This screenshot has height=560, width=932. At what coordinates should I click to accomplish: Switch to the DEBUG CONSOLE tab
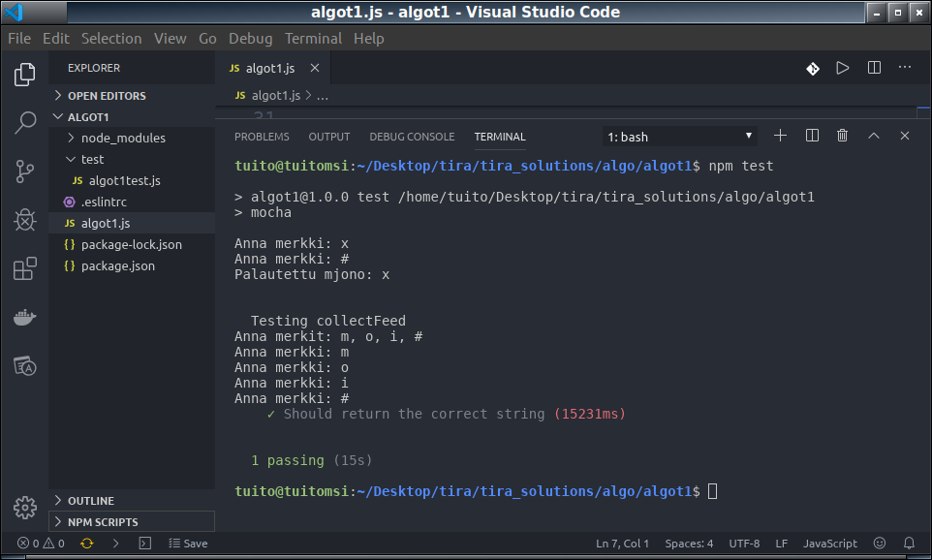(x=412, y=137)
